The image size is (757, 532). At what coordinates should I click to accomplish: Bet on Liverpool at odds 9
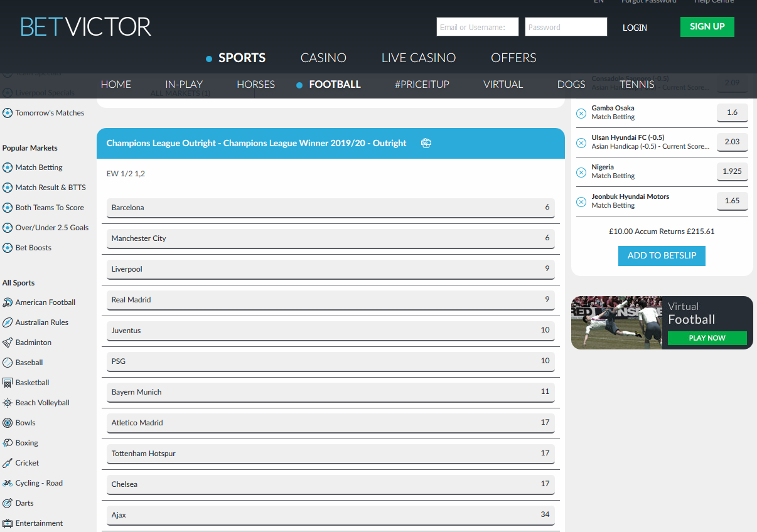pos(331,269)
